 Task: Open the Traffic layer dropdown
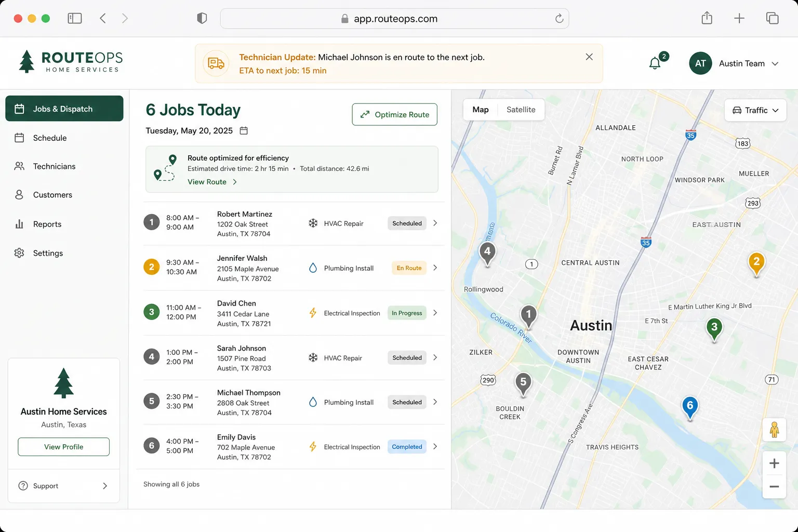coord(755,110)
